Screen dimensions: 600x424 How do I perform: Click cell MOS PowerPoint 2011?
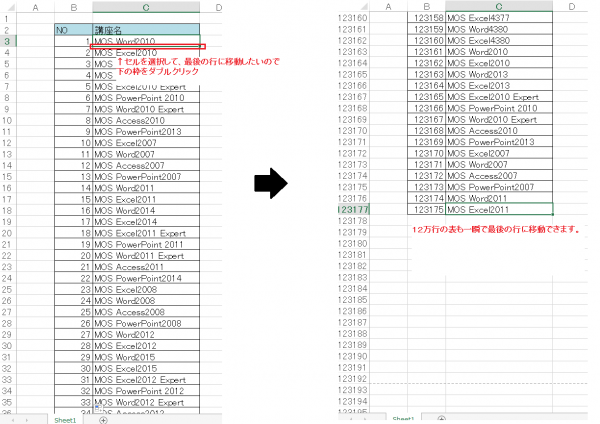(x=146, y=244)
